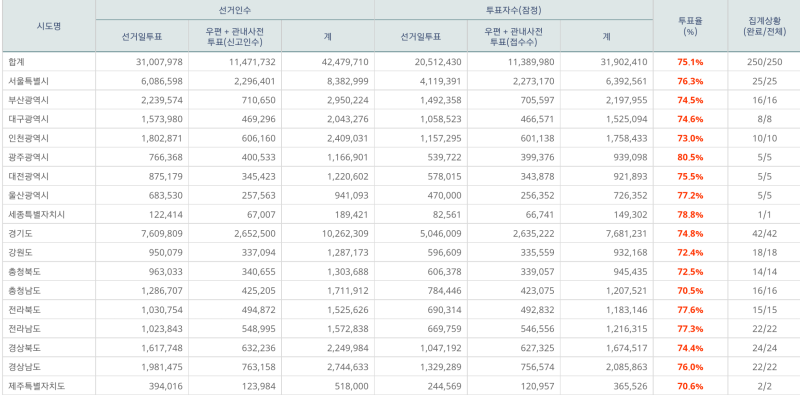The height and width of the screenshot is (395, 800).
Task: Select the 대전광역시 row label
Action: pyautogui.click(x=29, y=177)
